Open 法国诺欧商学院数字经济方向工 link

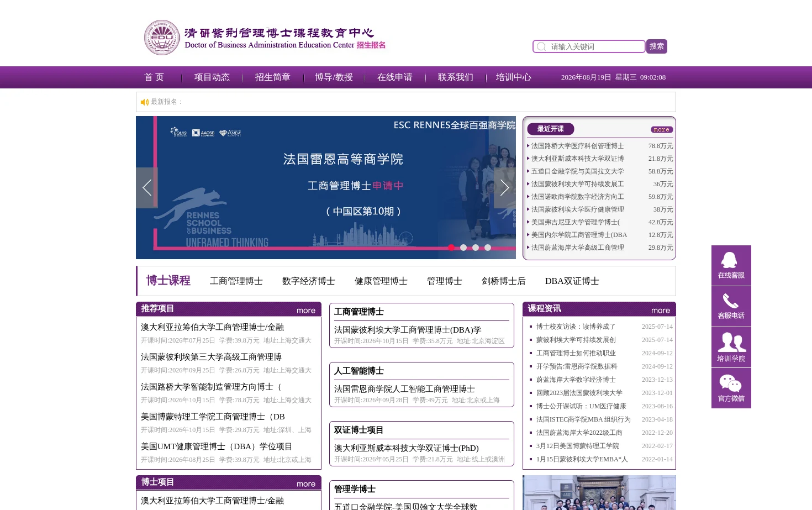[578, 197]
